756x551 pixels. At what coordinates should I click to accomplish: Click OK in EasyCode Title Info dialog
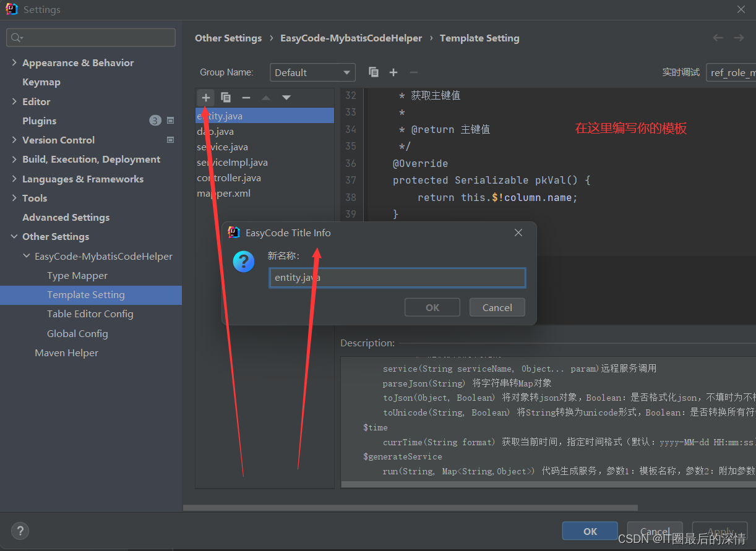(x=432, y=307)
